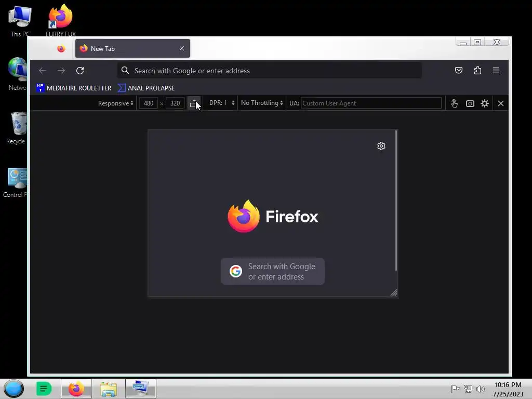Grab the viewport resize corner handle
Image resolution: width=532 pixels, height=399 pixels.
pyautogui.click(x=394, y=292)
